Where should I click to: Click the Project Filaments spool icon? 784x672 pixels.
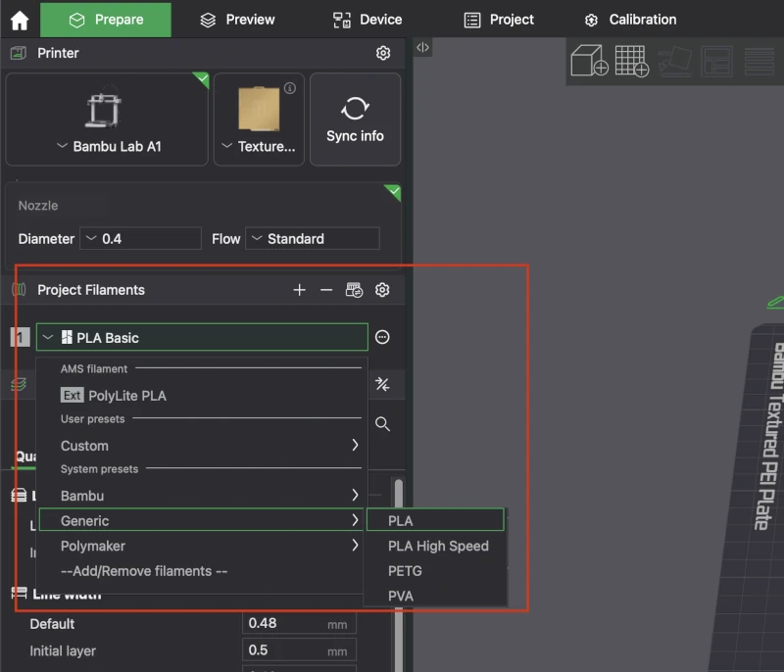[19, 290]
